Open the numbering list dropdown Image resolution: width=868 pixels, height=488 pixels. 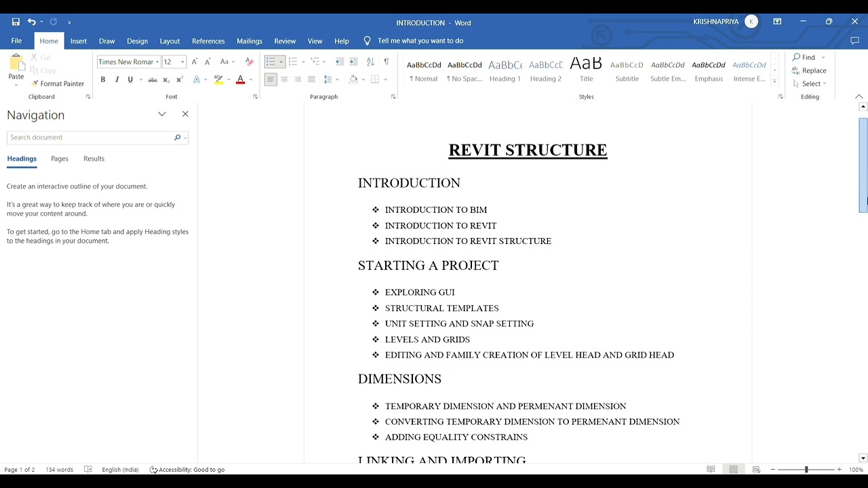tap(303, 62)
